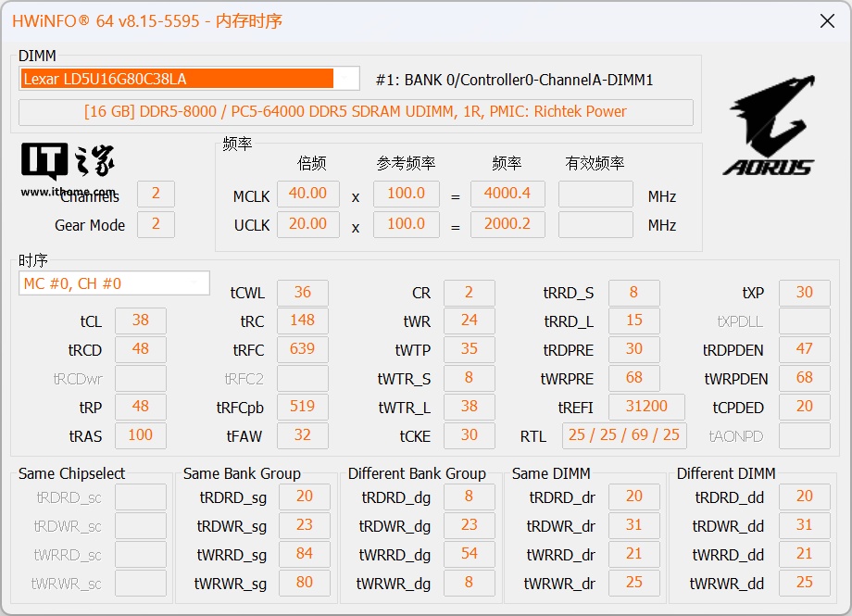Click the tWRPDEN value 68

pyautogui.click(x=804, y=378)
